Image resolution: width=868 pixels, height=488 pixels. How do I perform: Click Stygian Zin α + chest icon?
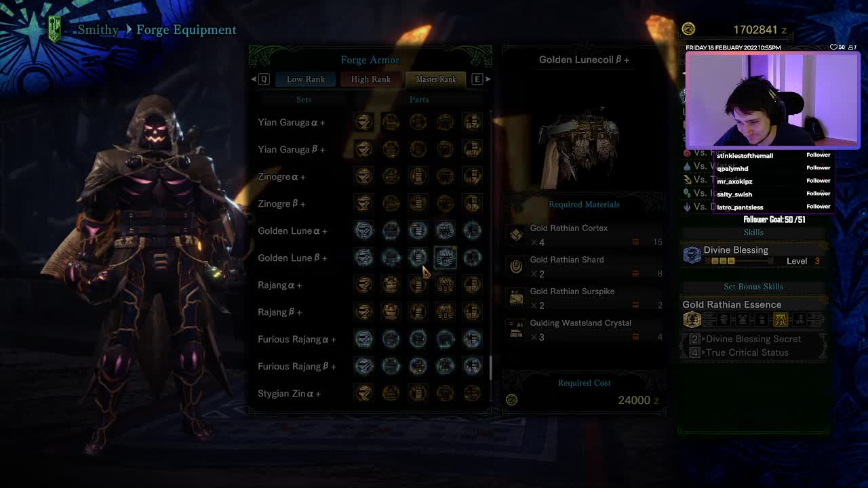point(391,393)
